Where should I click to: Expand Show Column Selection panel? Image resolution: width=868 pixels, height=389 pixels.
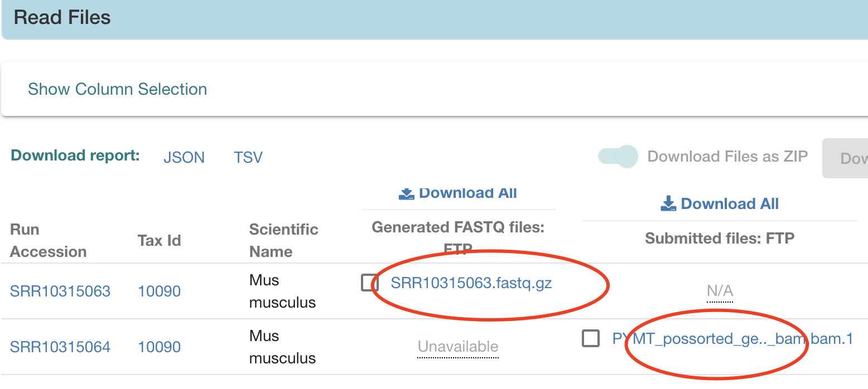117,89
